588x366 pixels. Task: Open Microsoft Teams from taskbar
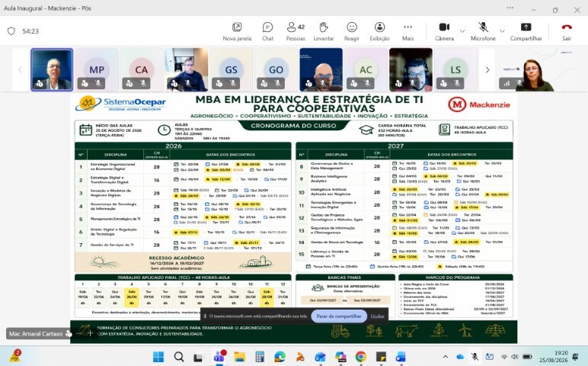tap(219, 356)
